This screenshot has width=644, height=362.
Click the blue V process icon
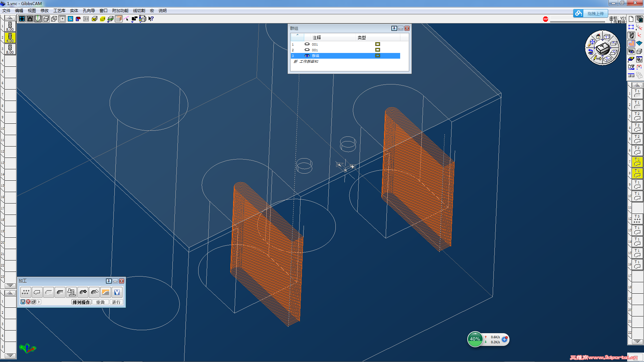[117, 292]
